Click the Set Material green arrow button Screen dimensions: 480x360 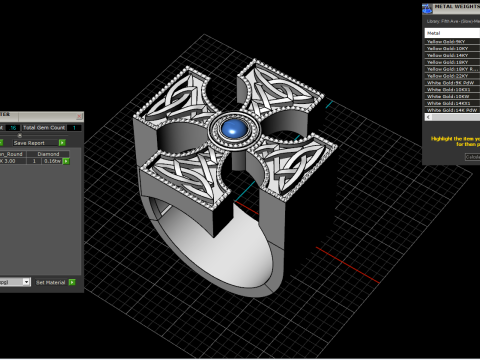click(72, 282)
